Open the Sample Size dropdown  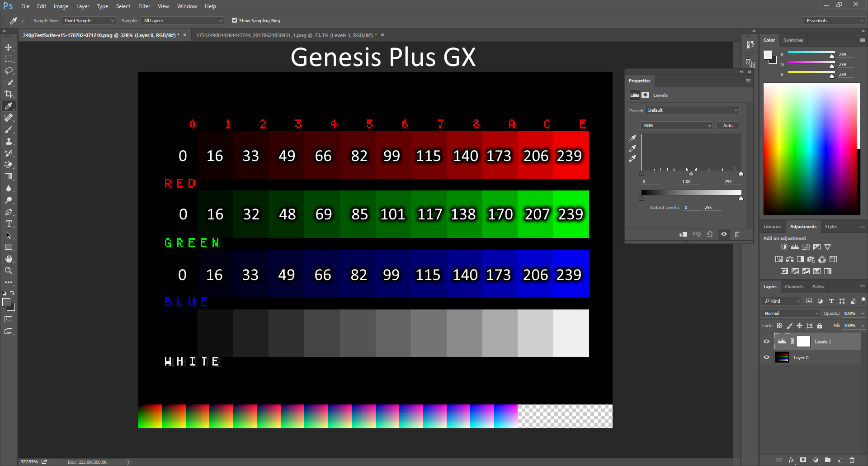click(89, 21)
